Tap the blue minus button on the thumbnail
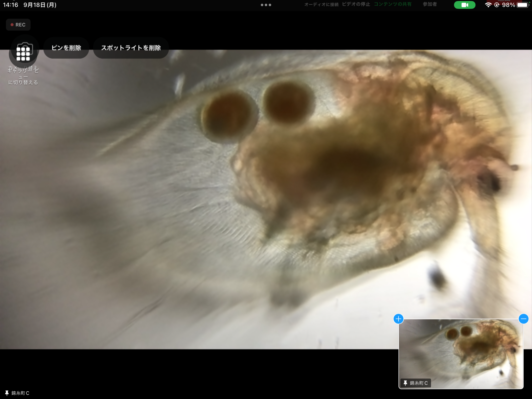Screen dimensions: 532x399 tap(523, 319)
